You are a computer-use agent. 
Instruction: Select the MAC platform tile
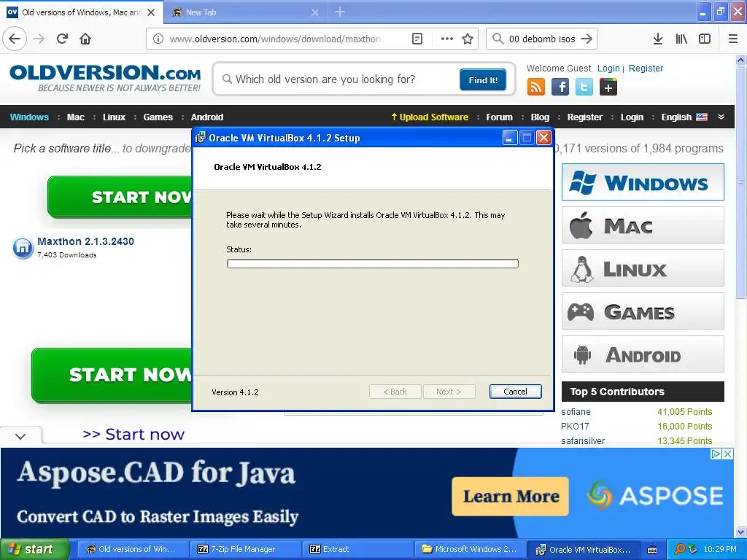[643, 225]
